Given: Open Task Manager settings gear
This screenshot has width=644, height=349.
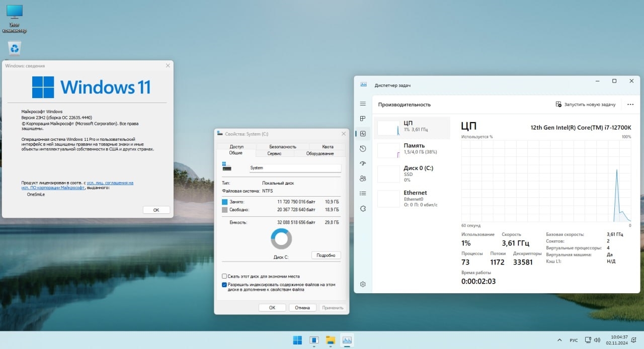Looking at the screenshot, I should coord(363,284).
